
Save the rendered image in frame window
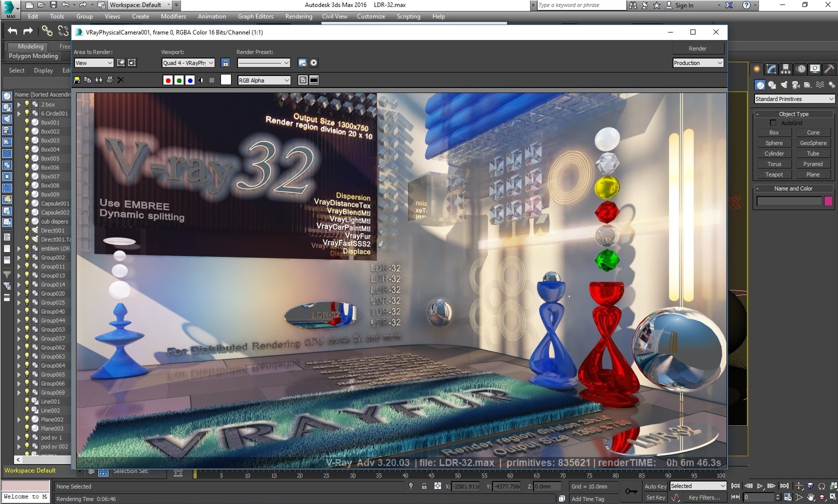point(77,80)
